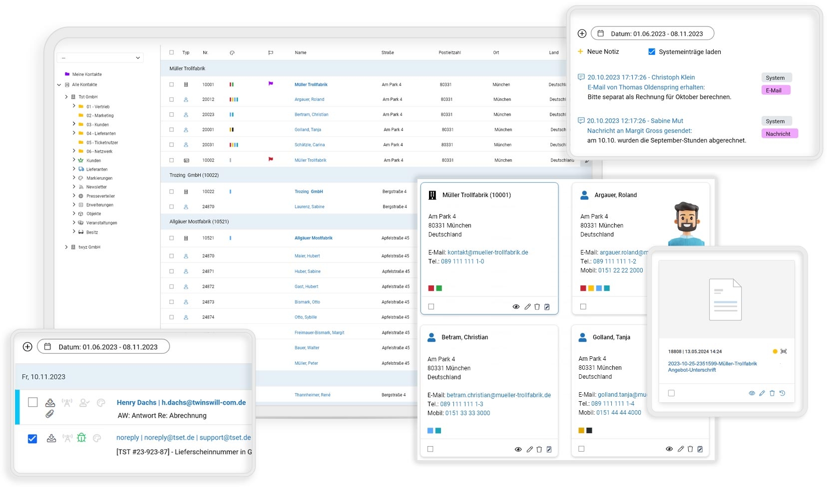Sort the table by the Name column header
This screenshot has height=504, width=832.
[301, 52]
